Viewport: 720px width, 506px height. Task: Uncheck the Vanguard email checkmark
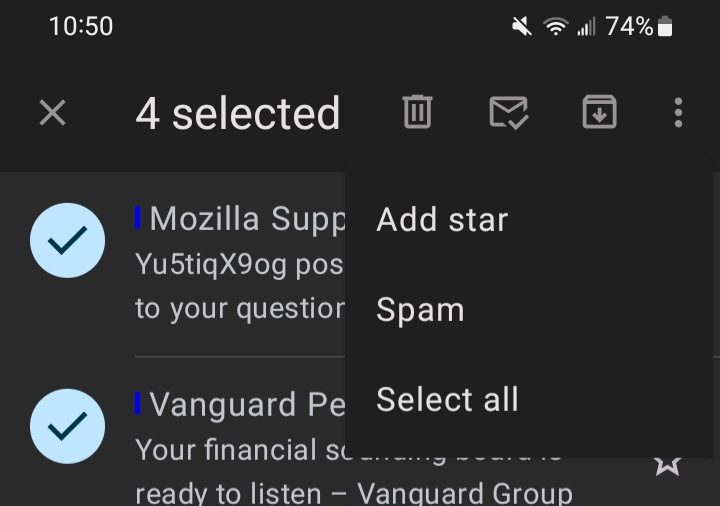tap(68, 426)
